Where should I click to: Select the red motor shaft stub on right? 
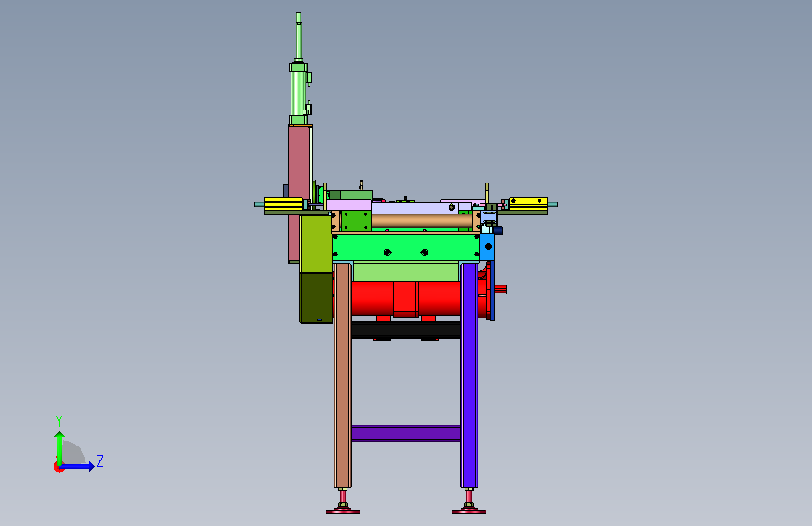click(500, 289)
